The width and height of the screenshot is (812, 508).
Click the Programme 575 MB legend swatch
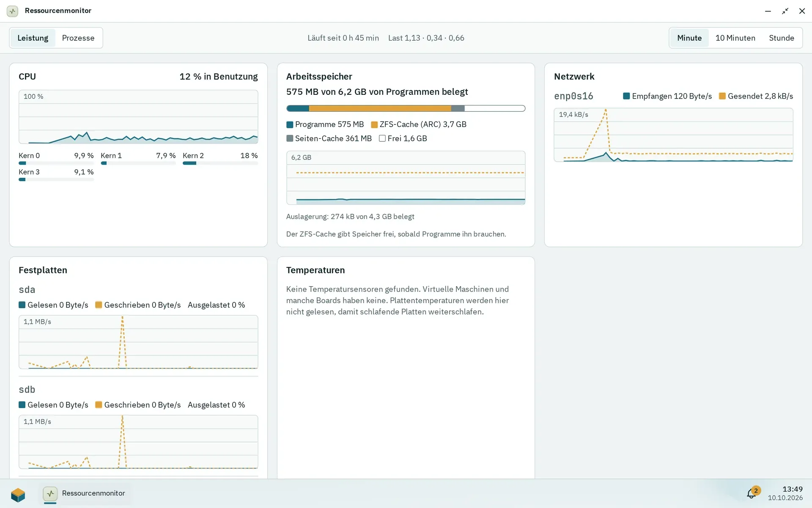(x=290, y=125)
